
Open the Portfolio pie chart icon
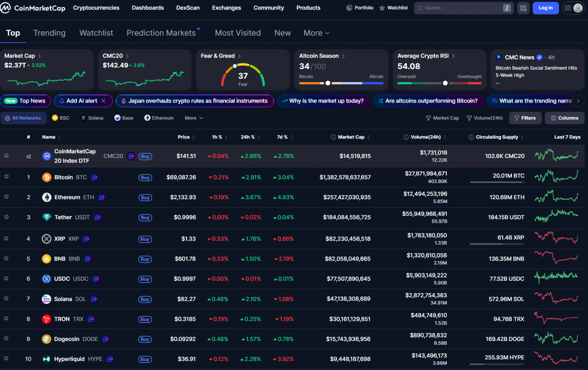coord(349,8)
